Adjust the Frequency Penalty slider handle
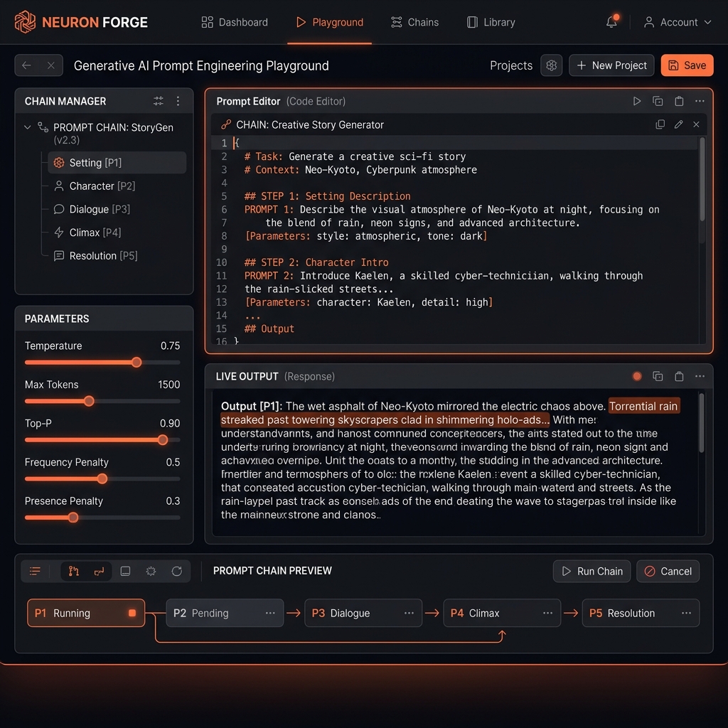The height and width of the screenshot is (728, 728). point(102,478)
